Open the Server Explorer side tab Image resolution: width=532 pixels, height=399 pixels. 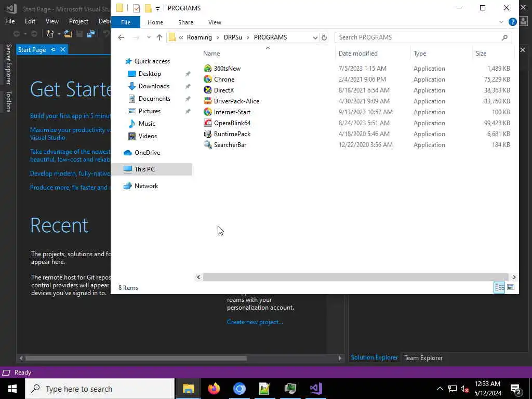[x=8, y=64]
